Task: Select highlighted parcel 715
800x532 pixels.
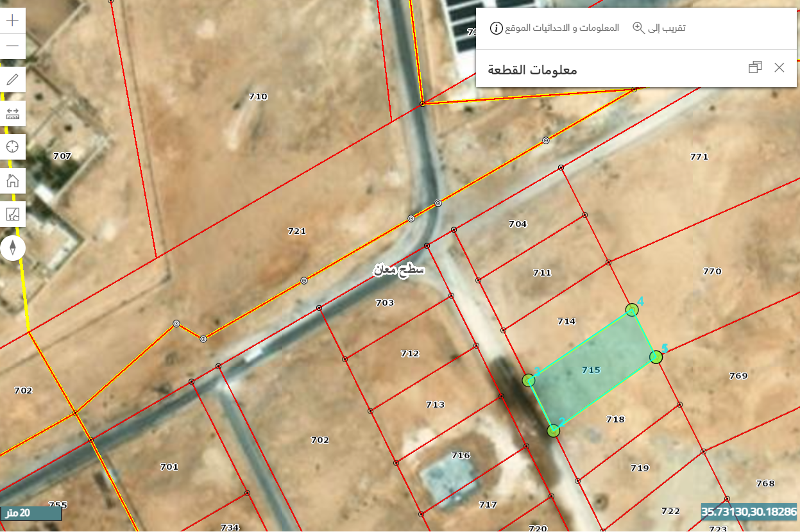Action: [x=591, y=370]
